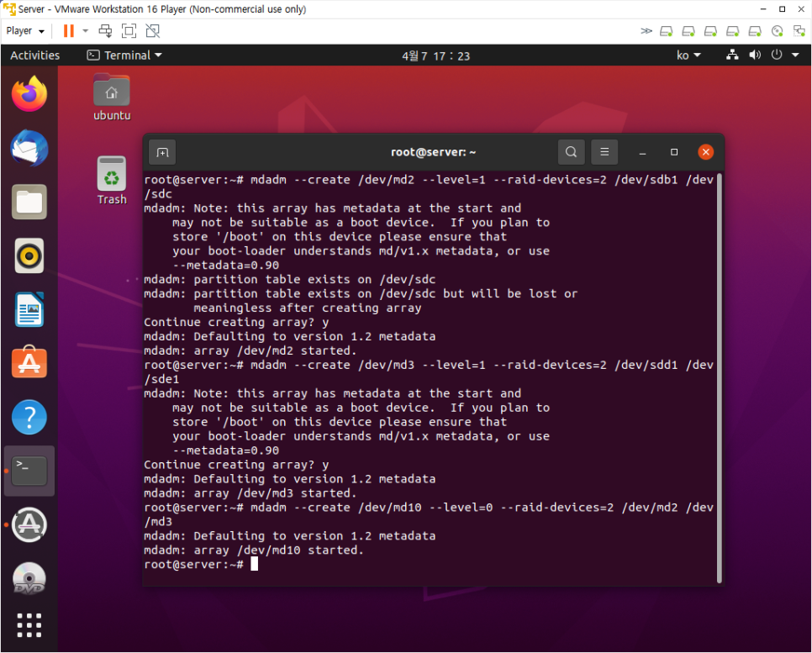This screenshot has height=653, width=812.
Task: Open the clock showing 17:23
Action: click(x=436, y=55)
